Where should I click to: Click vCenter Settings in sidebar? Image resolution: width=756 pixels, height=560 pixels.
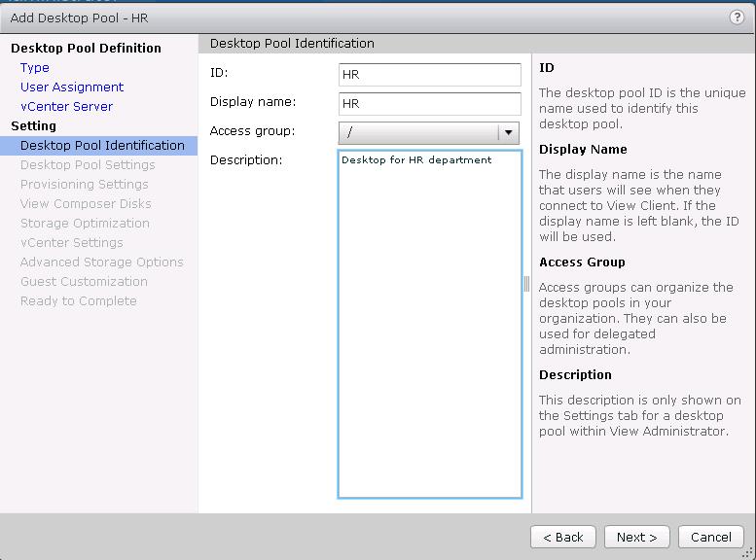(72, 243)
